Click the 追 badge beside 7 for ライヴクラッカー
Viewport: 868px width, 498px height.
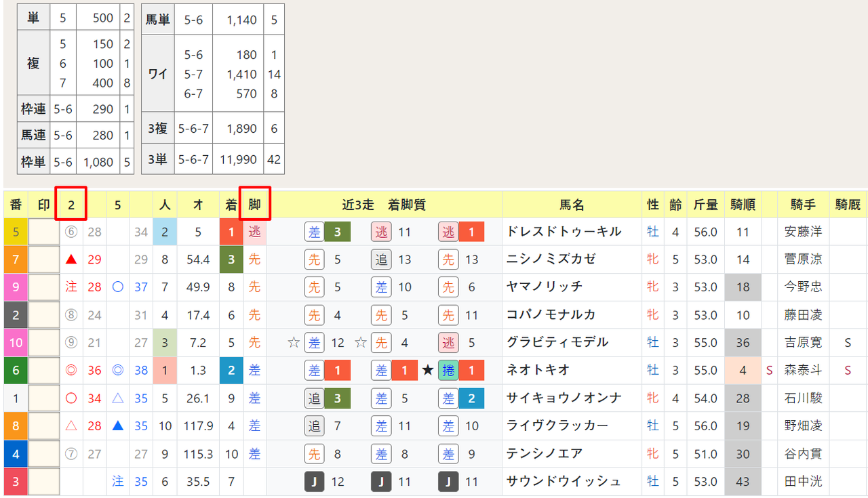pyautogui.click(x=314, y=426)
